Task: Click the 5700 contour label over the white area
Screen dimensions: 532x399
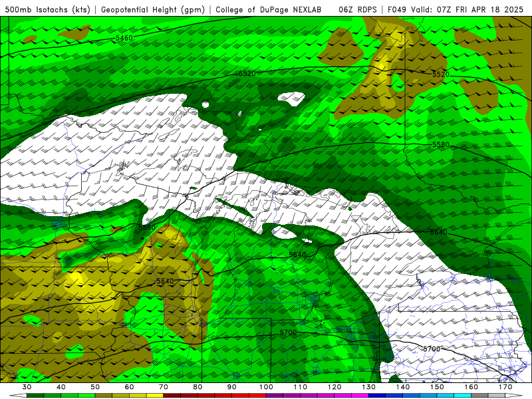Action: [x=432, y=348]
